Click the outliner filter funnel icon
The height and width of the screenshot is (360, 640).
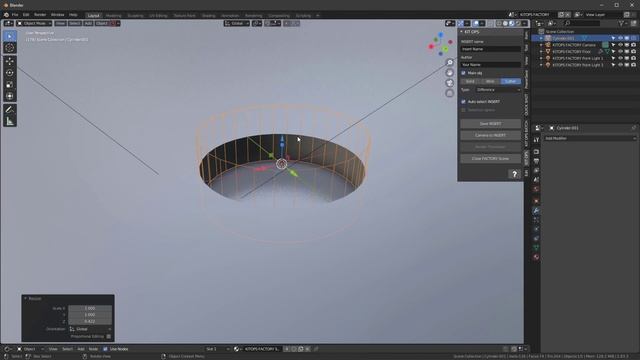pyautogui.click(x=621, y=23)
